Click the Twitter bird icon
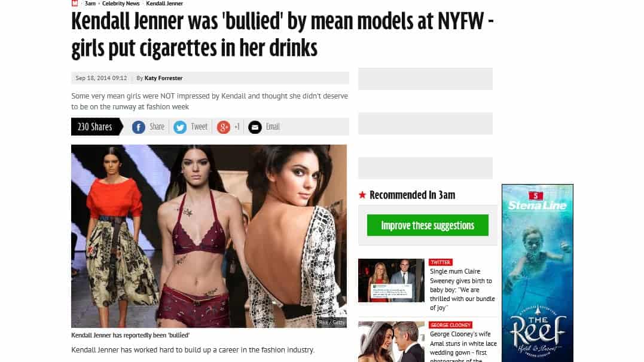Image resolution: width=644 pixels, height=362 pixels. coord(180,127)
